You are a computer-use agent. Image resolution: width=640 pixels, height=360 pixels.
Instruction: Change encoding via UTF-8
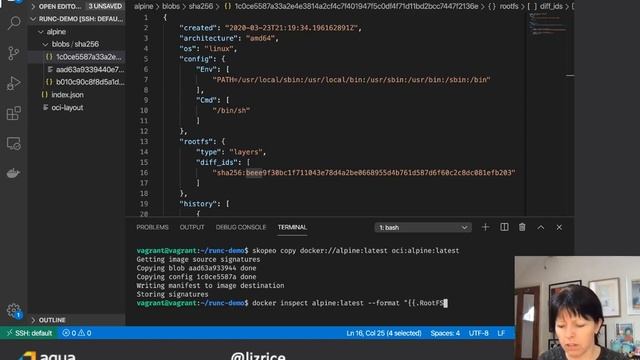click(478, 333)
